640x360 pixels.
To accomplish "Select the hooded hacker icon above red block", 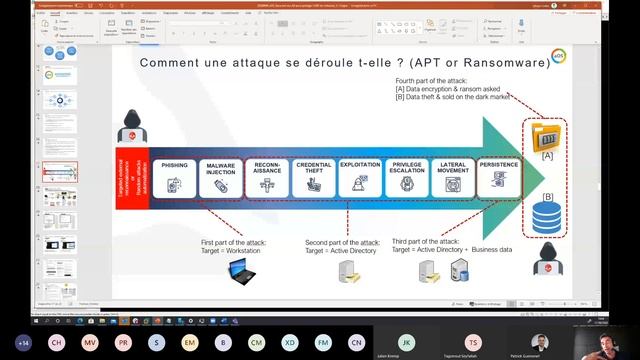I will (132, 126).
